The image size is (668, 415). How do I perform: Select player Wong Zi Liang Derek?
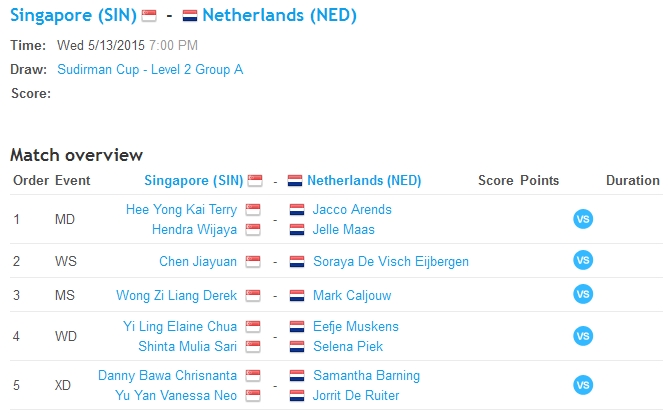pyautogui.click(x=176, y=296)
